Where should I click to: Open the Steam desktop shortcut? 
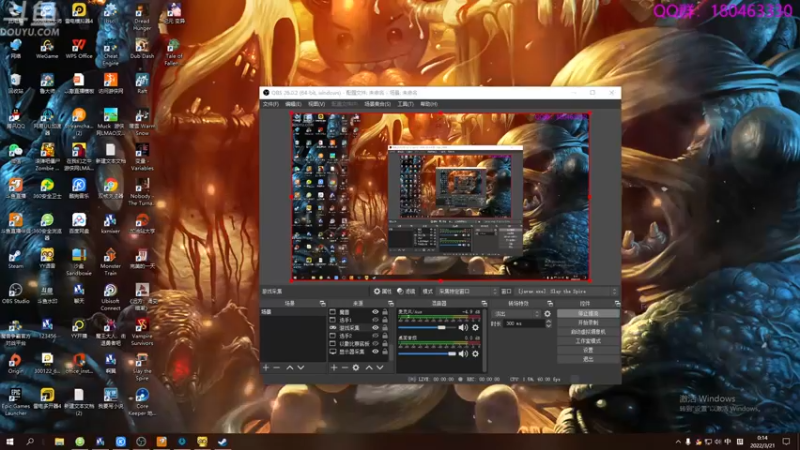point(15,258)
